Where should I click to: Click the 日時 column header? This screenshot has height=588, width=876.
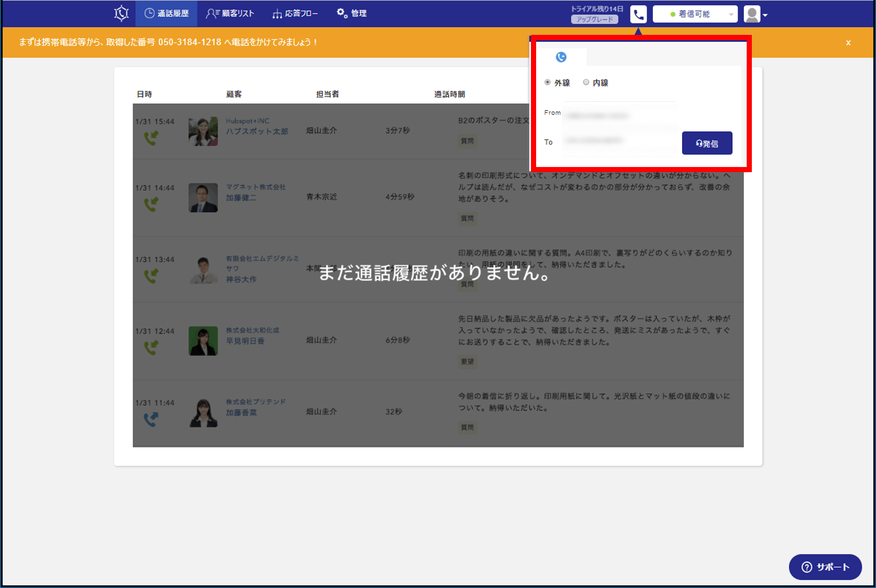pos(144,94)
